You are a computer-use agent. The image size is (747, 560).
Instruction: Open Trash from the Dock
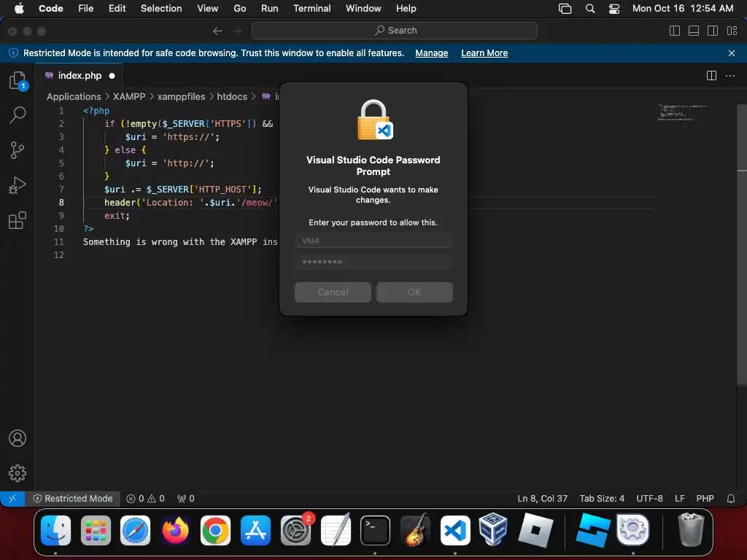tap(690, 529)
